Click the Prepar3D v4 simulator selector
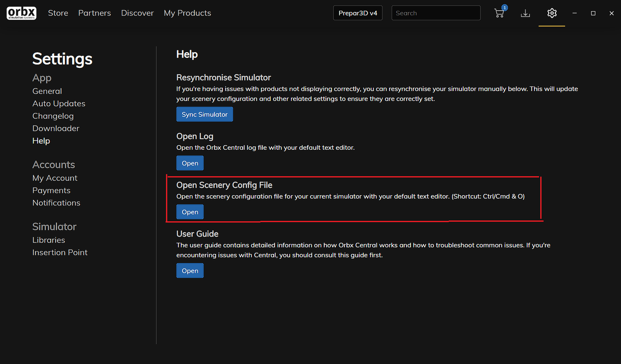The height and width of the screenshot is (364, 621). click(358, 13)
